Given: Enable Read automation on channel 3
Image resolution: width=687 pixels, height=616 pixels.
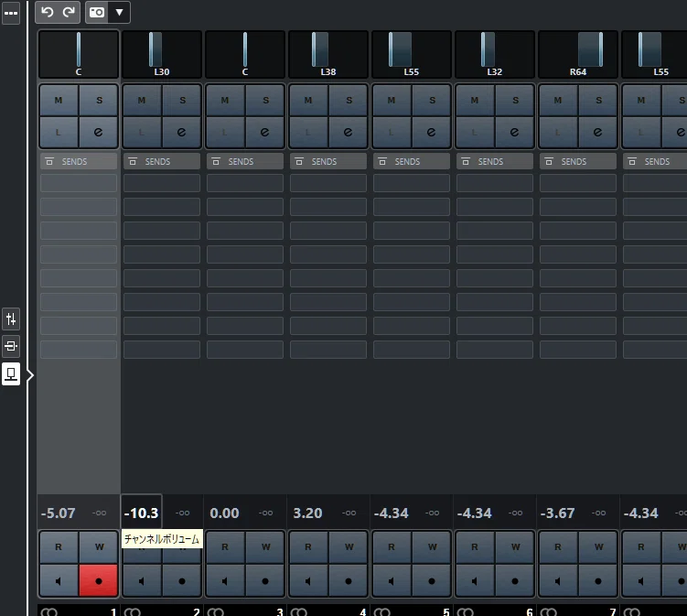Looking at the screenshot, I should click(x=225, y=546).
